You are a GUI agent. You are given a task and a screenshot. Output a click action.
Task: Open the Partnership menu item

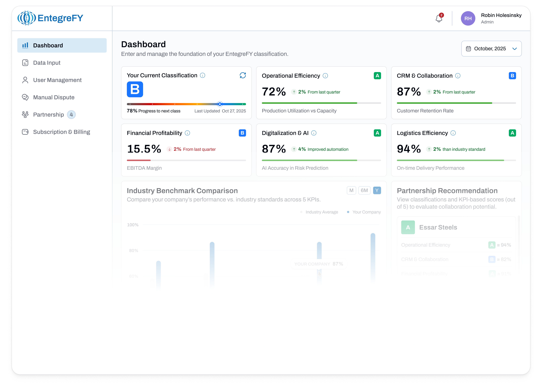click(62, 115)
